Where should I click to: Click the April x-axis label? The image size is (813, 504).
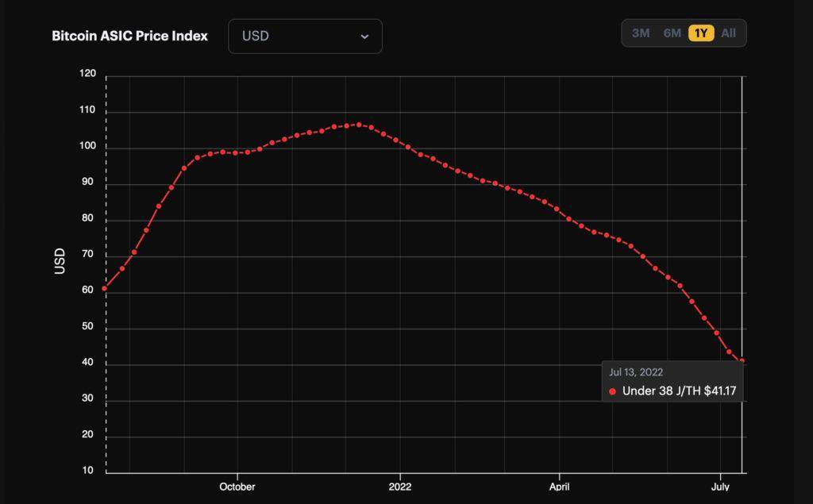(x=560, y=487)
